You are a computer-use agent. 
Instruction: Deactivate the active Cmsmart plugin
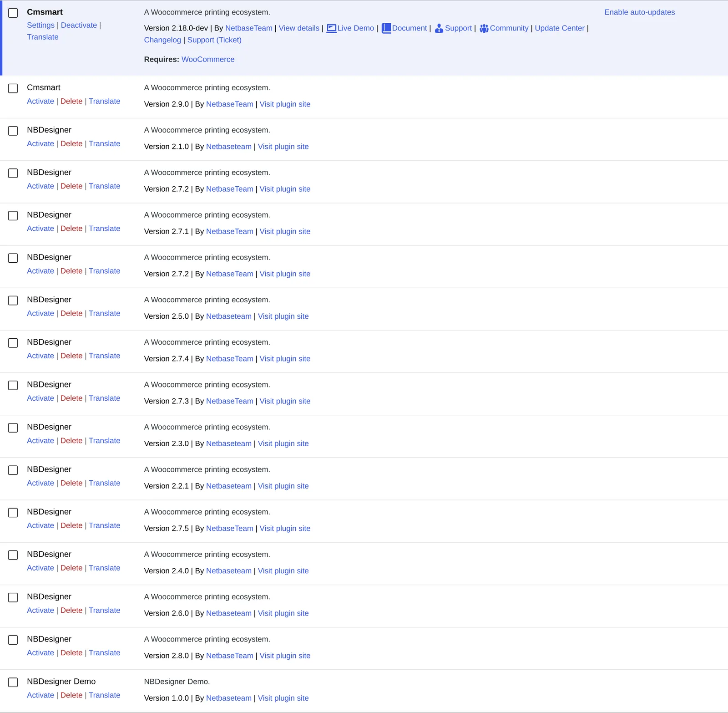79,25
